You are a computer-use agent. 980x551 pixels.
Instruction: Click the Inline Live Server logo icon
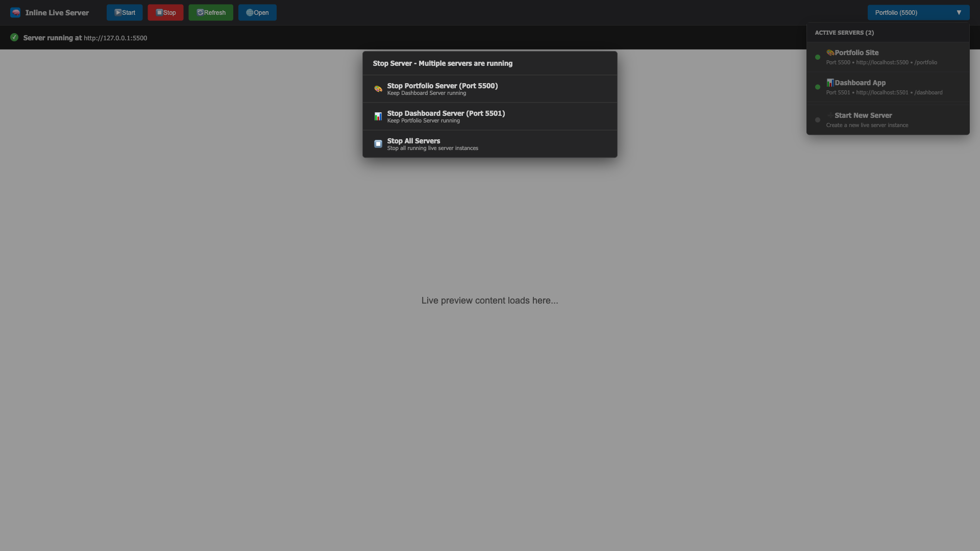click(x=15, y=13)
